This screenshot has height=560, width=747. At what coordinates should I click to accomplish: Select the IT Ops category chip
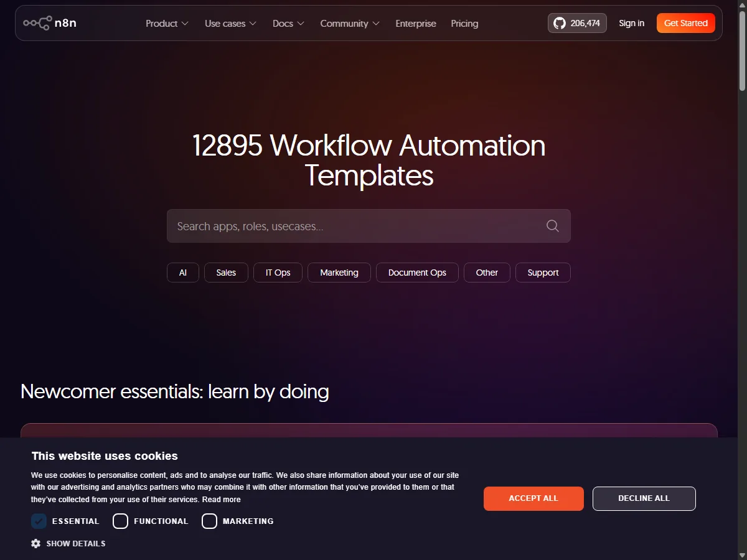[x=278, y=273]
